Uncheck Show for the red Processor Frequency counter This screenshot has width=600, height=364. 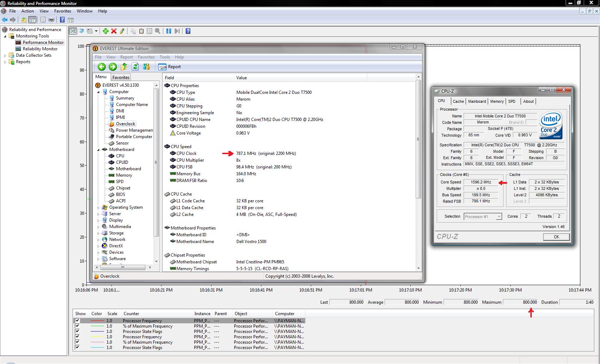pos(77,320)
